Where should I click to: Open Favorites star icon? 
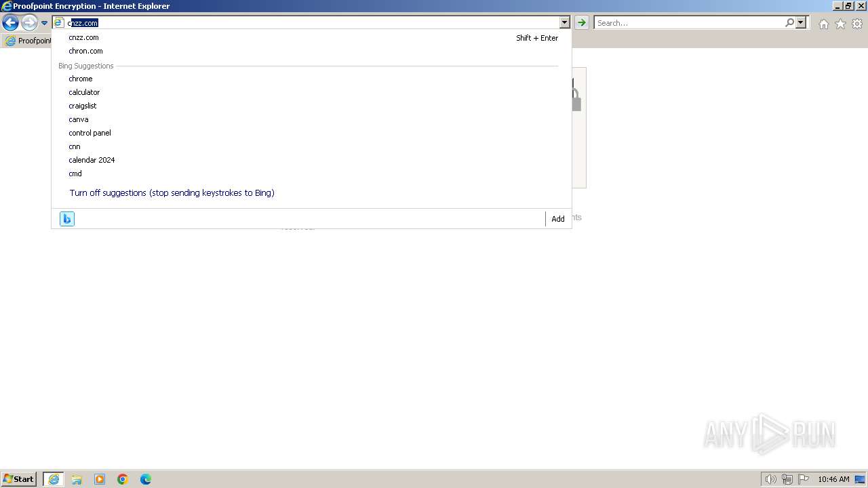(840, 24)
